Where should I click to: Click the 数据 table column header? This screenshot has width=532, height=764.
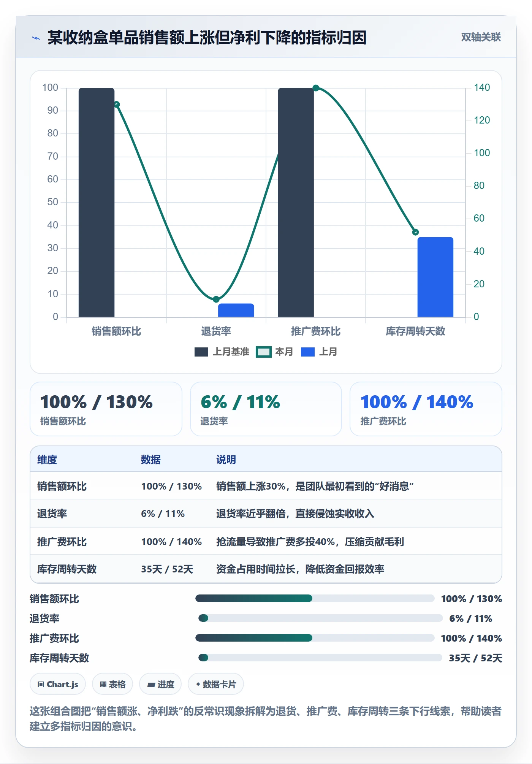coord(151,460)
